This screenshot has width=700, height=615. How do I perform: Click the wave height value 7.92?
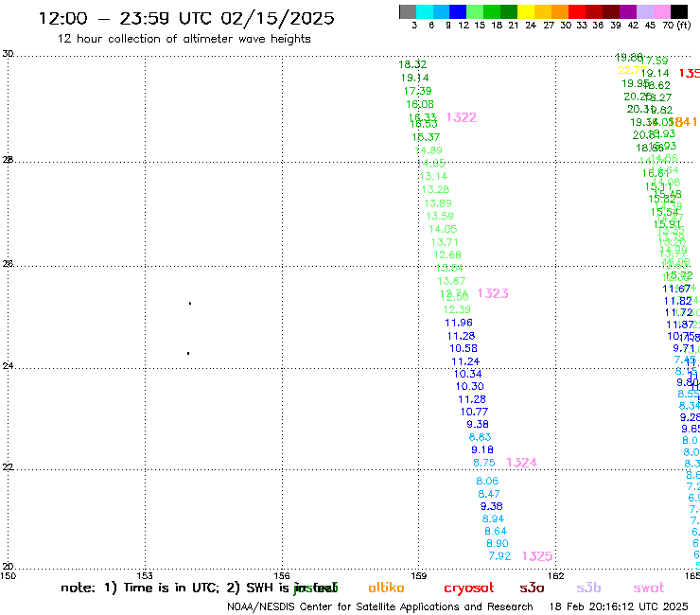[x=499, y=556]
